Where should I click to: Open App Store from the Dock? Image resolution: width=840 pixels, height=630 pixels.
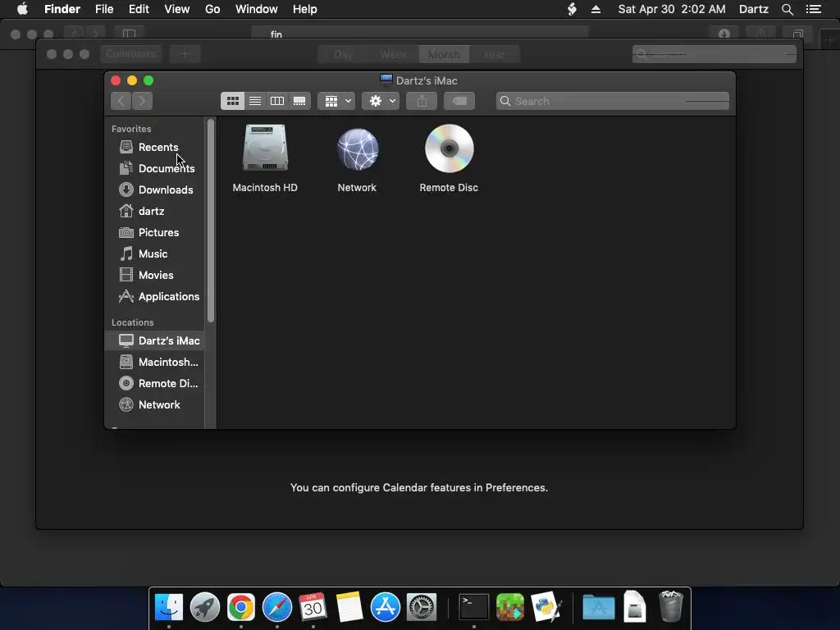tap(386, 607)
